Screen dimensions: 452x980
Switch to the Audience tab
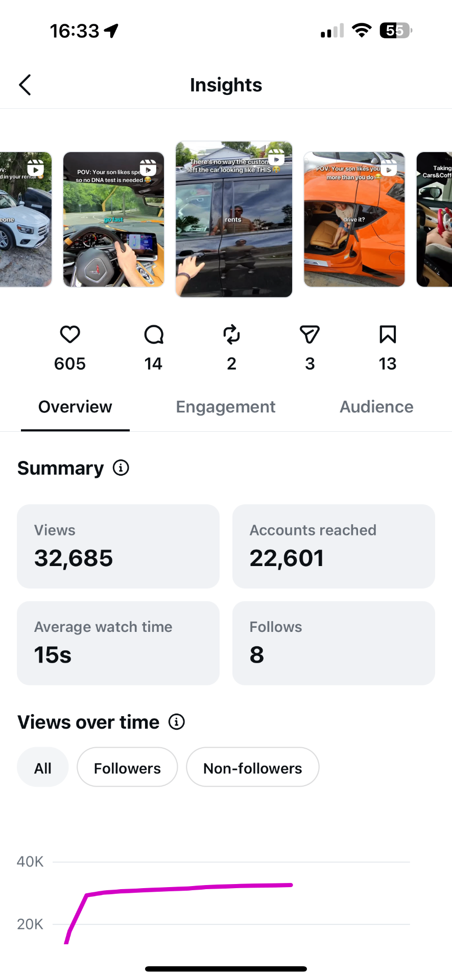point(377,407)
